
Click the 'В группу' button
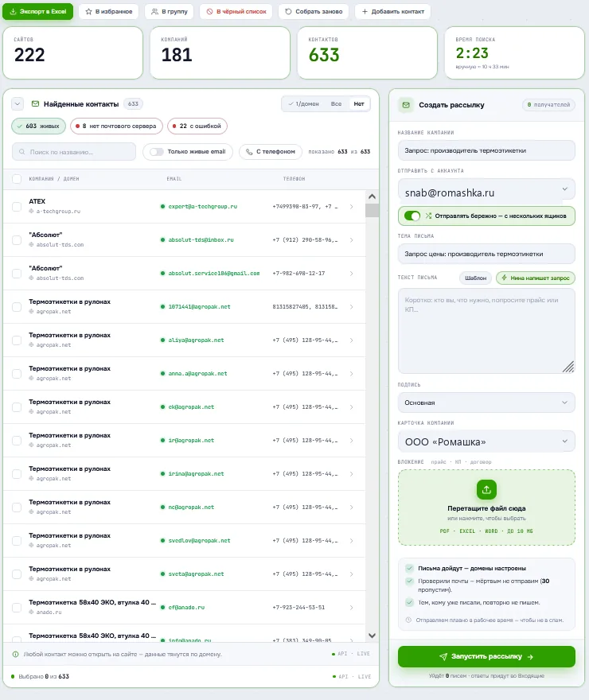[x=170, y=12]
